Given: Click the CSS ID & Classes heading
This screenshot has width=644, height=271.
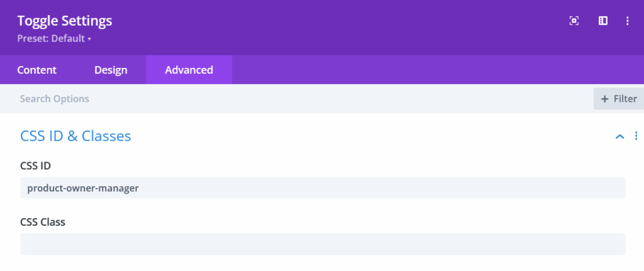Looking at the screenshot, I should (x=75, y=136).
